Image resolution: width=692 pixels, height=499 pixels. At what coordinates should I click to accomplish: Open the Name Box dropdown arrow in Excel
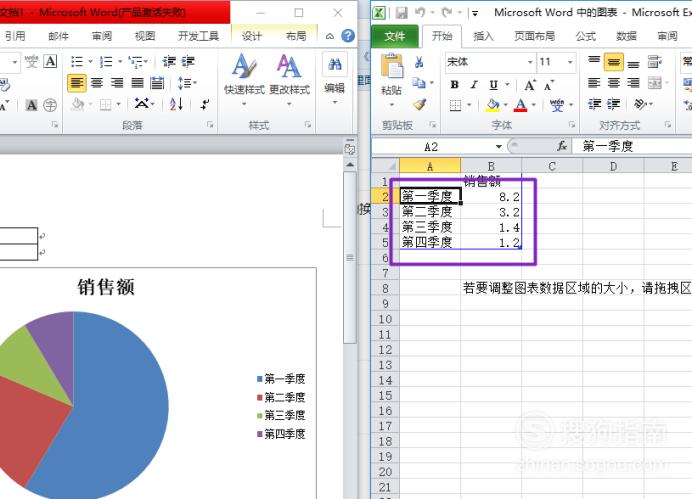click(x=499, y=146)
